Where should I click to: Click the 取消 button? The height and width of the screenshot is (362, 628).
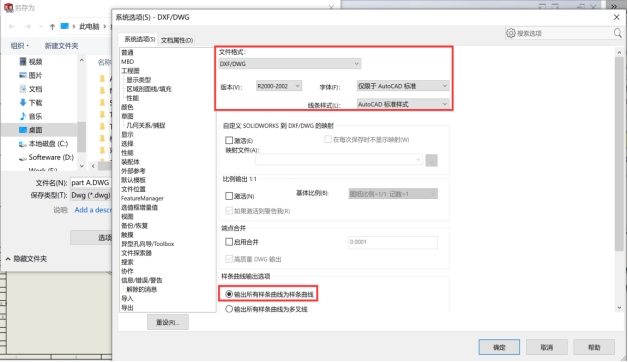pyautogui.click(x=547, y=347)
